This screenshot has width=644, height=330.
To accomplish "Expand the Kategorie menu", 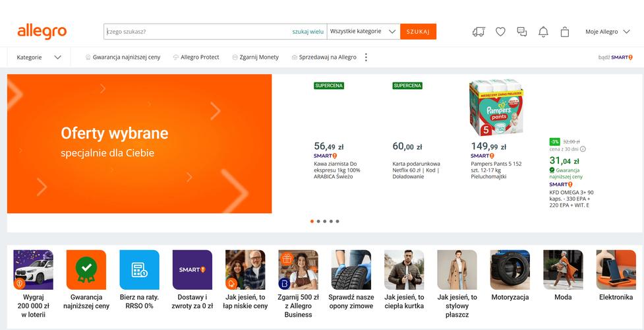I will 39,57.
